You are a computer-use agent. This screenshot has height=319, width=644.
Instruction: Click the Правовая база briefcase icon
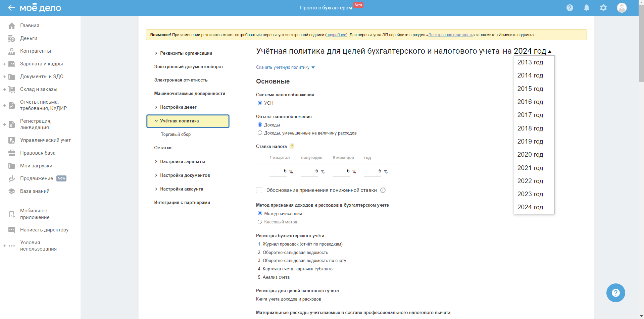[x=12, y=153]
